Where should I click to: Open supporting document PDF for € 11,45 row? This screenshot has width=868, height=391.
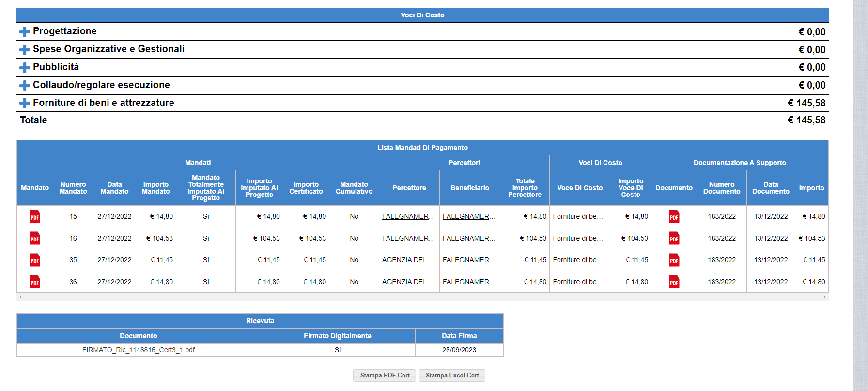[x=674, y=260]
